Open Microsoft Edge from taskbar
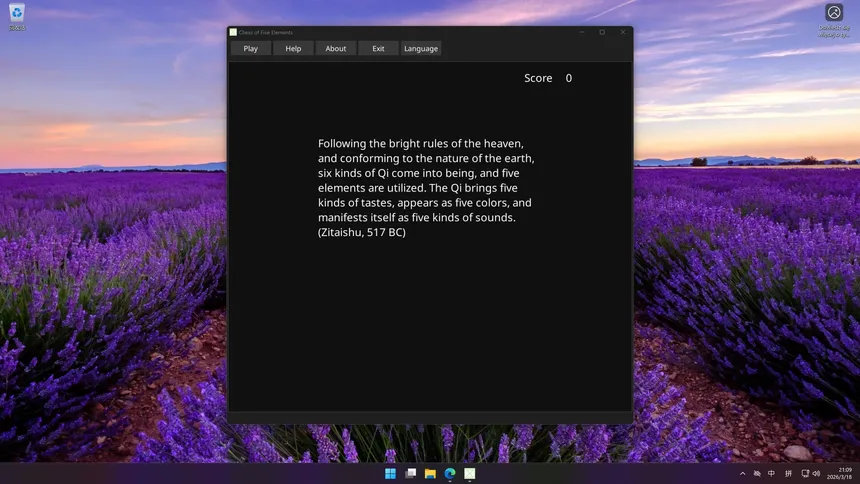Image resolution: width=860 pixels, height=484 pixels. (450, 473)
